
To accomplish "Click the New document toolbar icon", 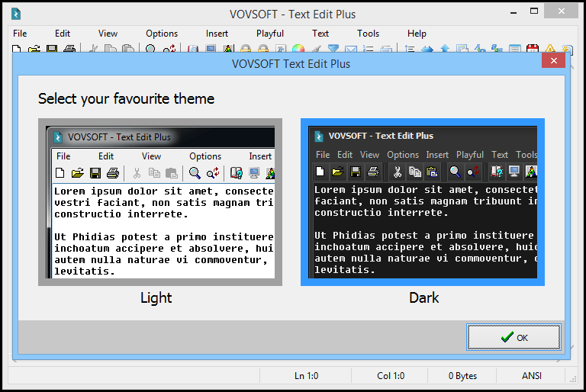I will click(17, 49).
